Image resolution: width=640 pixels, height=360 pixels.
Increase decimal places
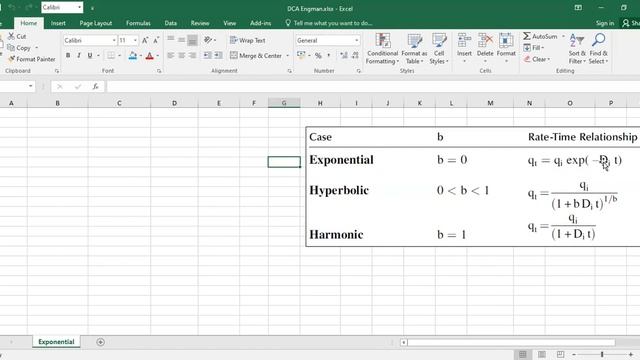(x=344, y=56)
